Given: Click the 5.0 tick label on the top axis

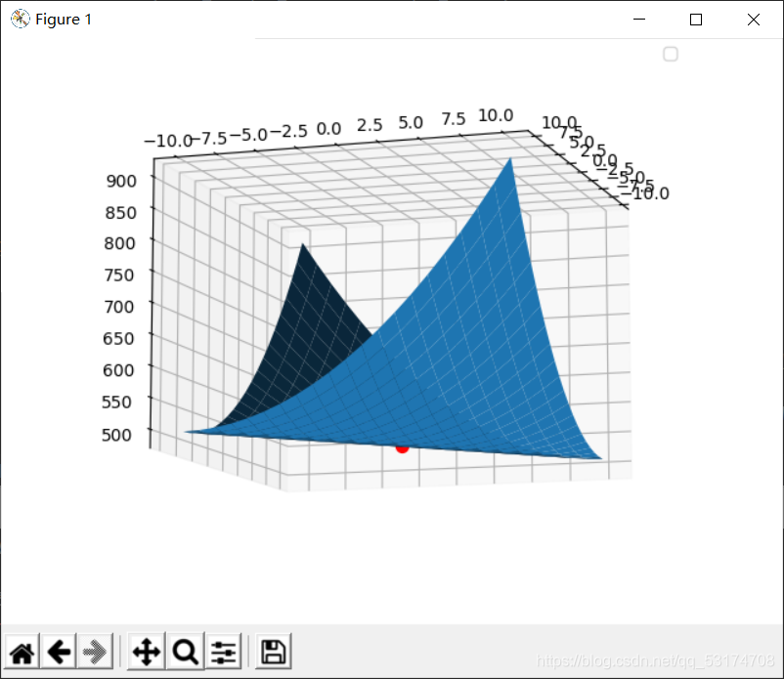Looking at the screenshot, I should point(411,122).
